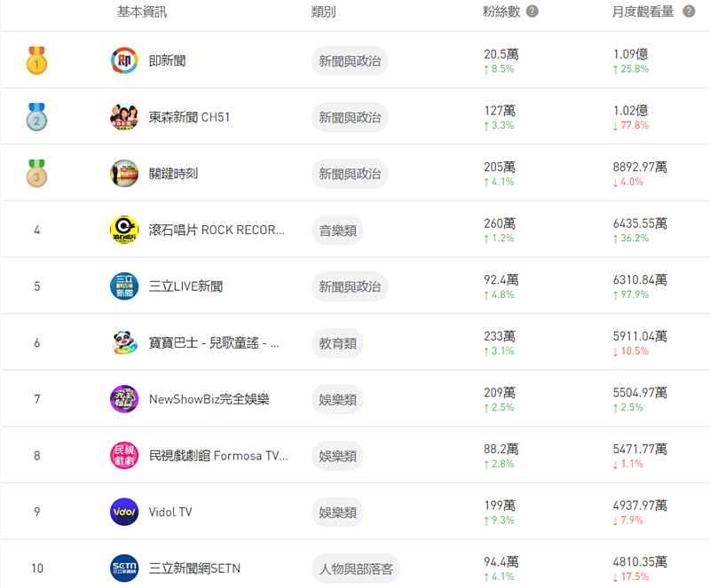710x588 pixels.
Task: Click the 5471.77萬 monthly views value
Action: [640, 449]
